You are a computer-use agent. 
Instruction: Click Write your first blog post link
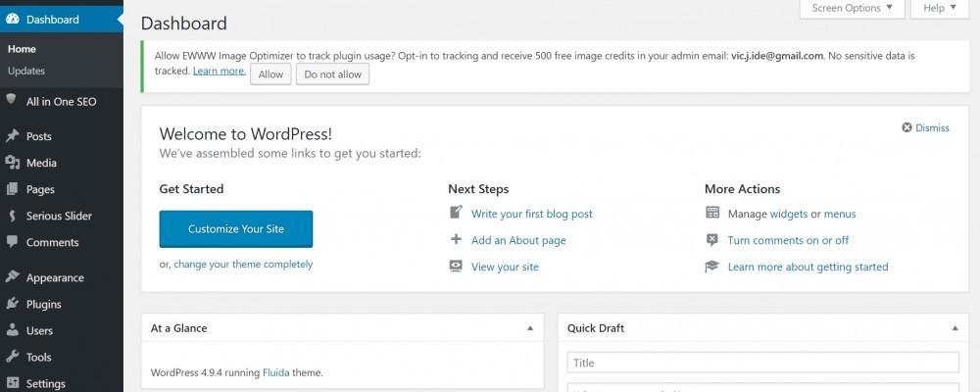coord(532,214)
